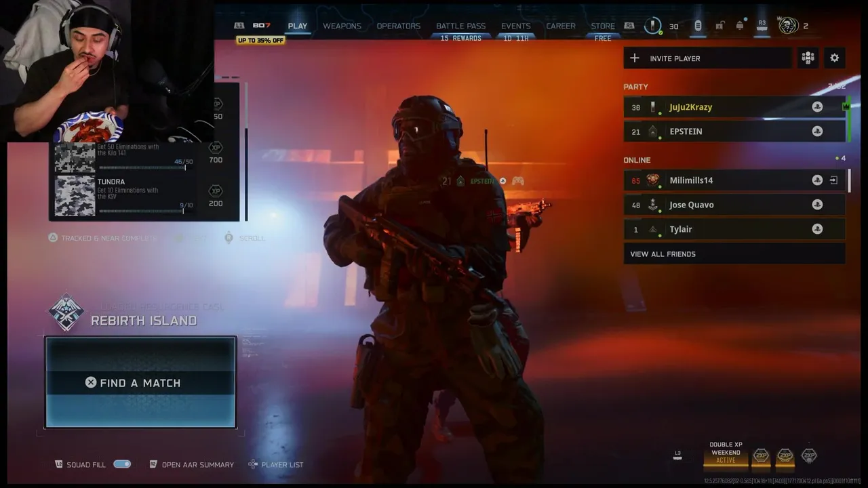The width and height of the screenshot is (868, 488).
Task: Open the UP TO 35% OFF offer
Action: [x=260, y=40]
